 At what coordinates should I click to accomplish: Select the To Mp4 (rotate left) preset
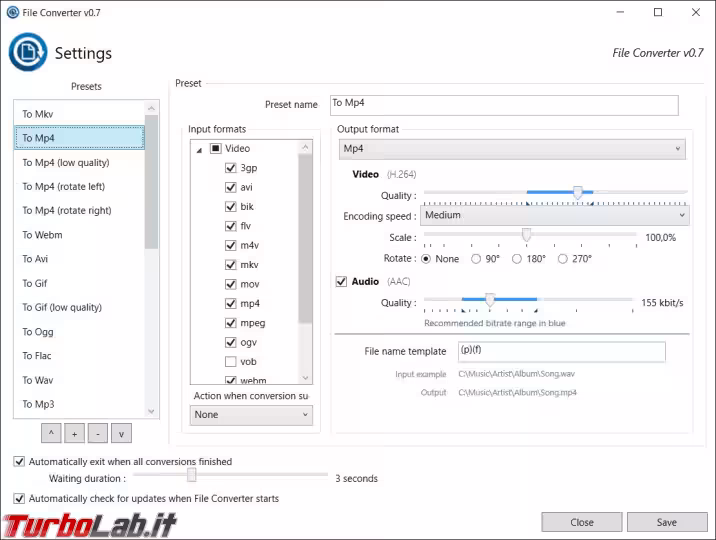click(x=79, y=186)
